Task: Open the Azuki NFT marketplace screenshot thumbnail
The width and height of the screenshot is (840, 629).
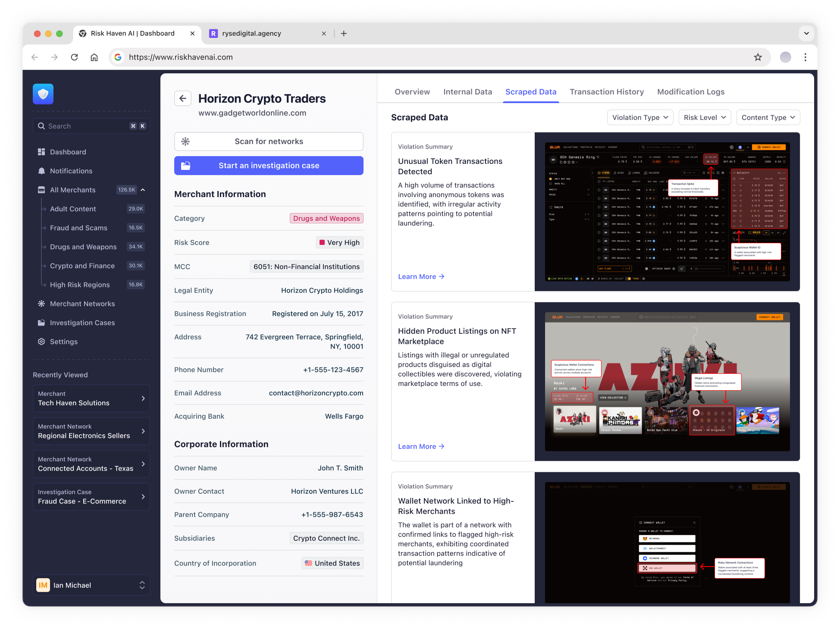Action: click(x=667, y=382)
